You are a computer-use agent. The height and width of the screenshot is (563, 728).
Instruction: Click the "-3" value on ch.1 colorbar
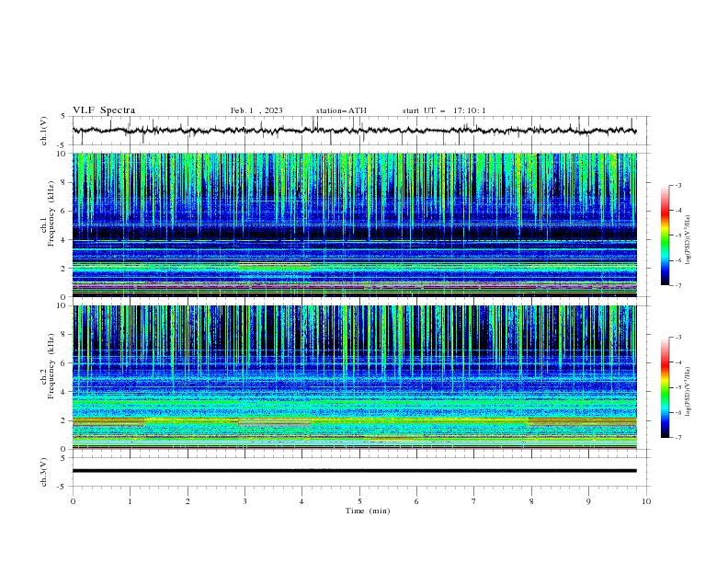[677, 185]
